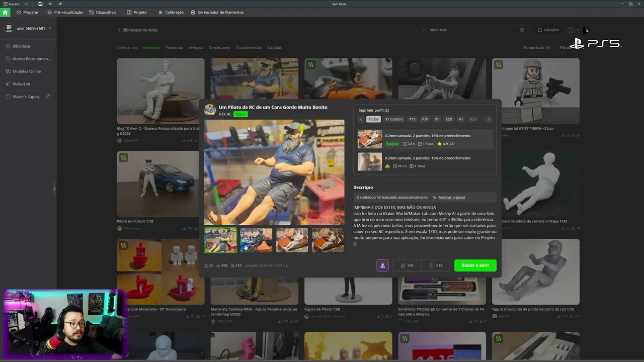Filter profiles by X1 printer

click(437, 119)
